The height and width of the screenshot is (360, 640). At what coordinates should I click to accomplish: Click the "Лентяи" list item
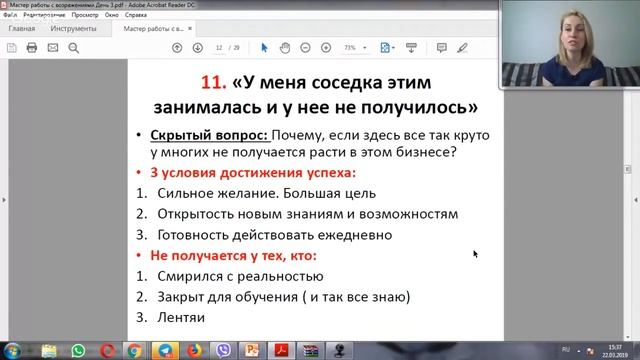point(181,318)
